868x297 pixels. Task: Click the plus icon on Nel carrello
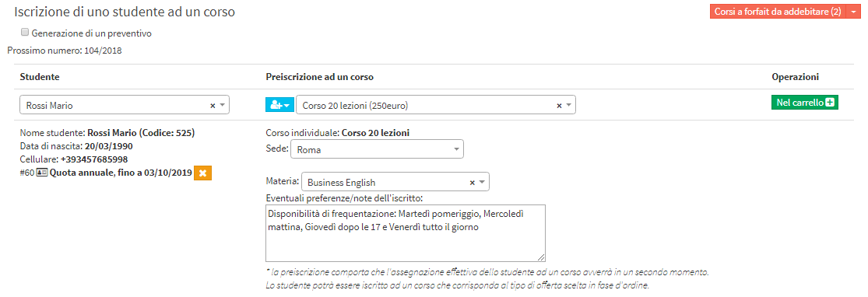[x=830, y=103]
